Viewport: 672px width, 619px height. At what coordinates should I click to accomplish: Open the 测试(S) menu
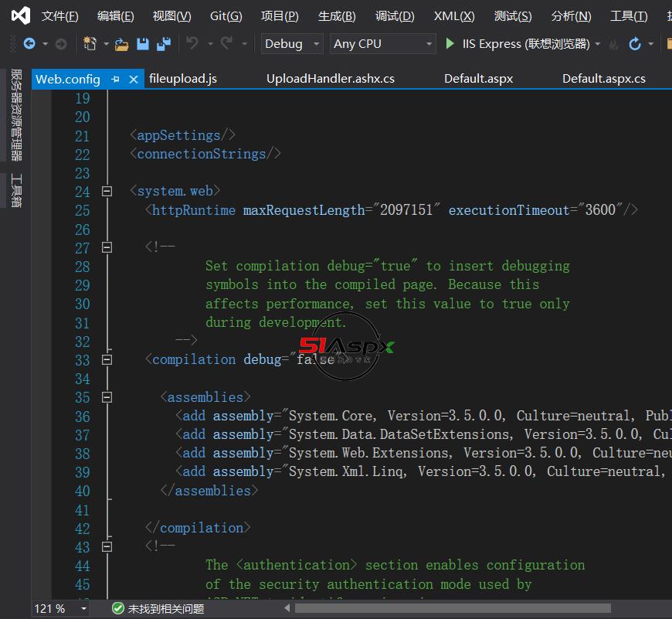513,16
